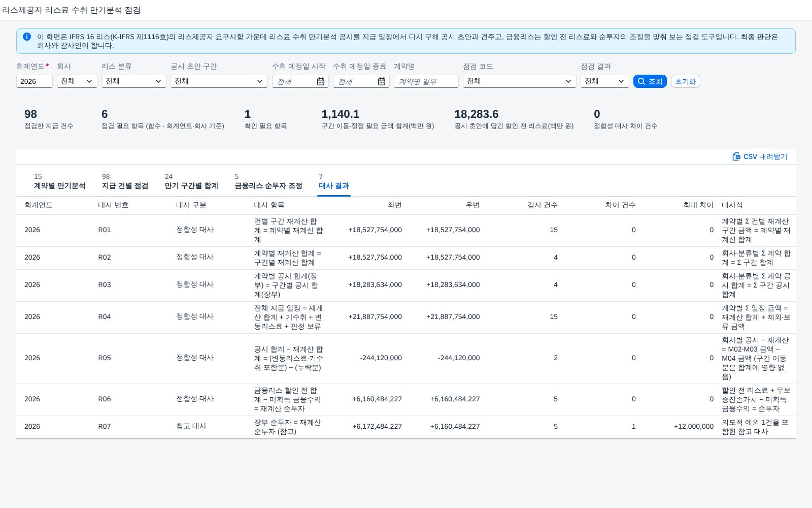812x508 pixels.
Task: Click the CSV 내려받기 export icon
Action: coord(736,156)
